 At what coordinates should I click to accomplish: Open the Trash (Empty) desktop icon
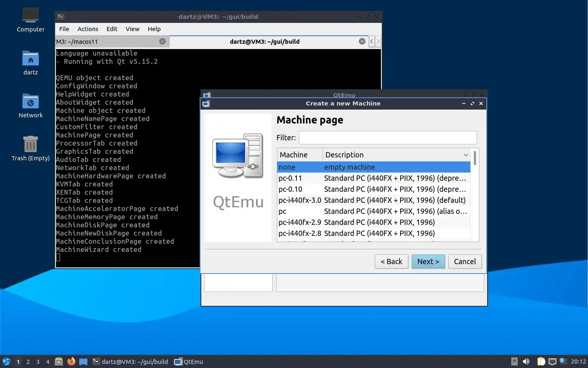pyautogui.click(x=31, y=148)
